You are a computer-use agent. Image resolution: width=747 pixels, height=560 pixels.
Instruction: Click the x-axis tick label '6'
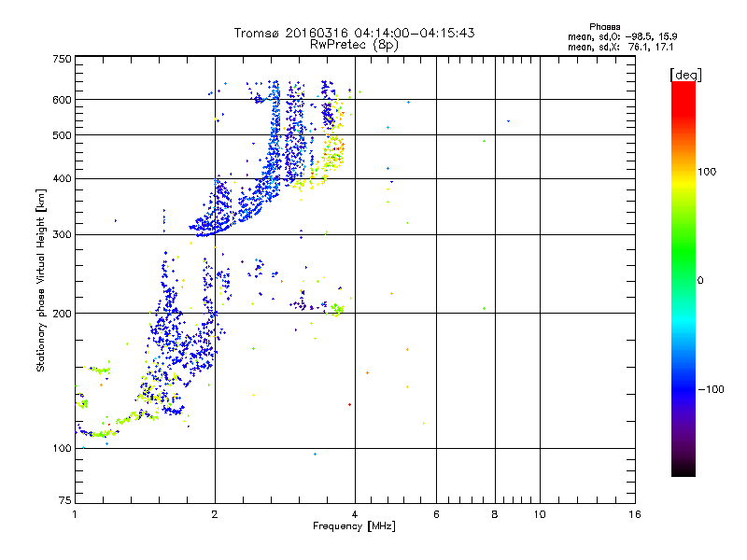[436, 514]
